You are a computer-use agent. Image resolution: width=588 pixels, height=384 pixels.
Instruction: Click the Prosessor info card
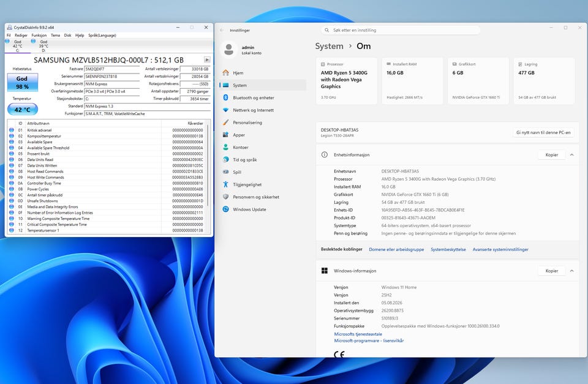(x=347, y=81)
